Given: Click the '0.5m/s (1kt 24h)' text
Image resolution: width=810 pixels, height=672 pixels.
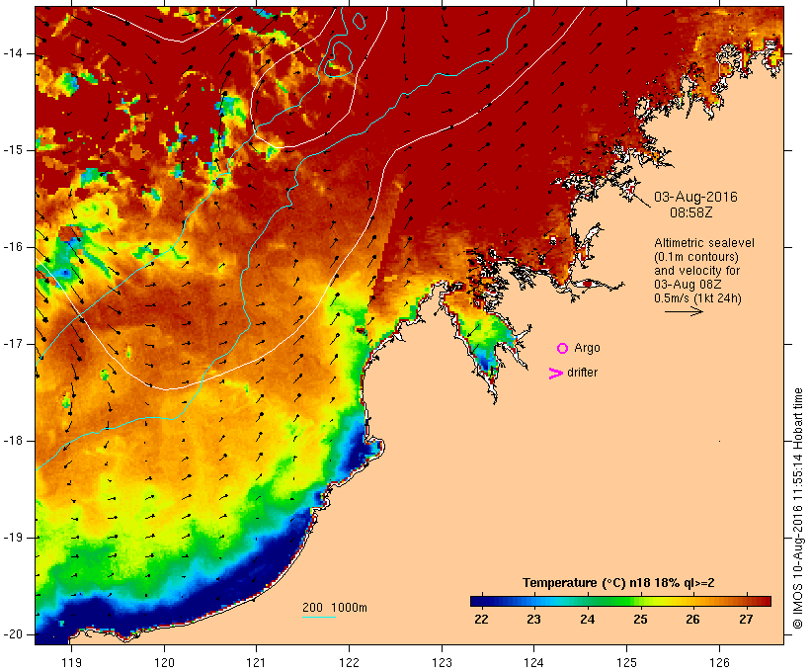Looking at the screenshot, I should pos(698,298).
